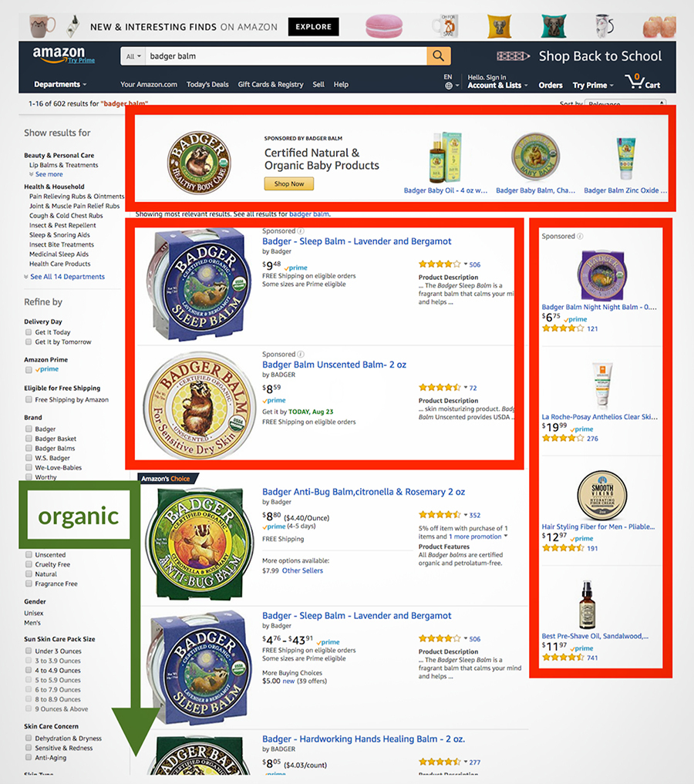Enable the Free Shipping by Amazon filter

pos(29,399)
